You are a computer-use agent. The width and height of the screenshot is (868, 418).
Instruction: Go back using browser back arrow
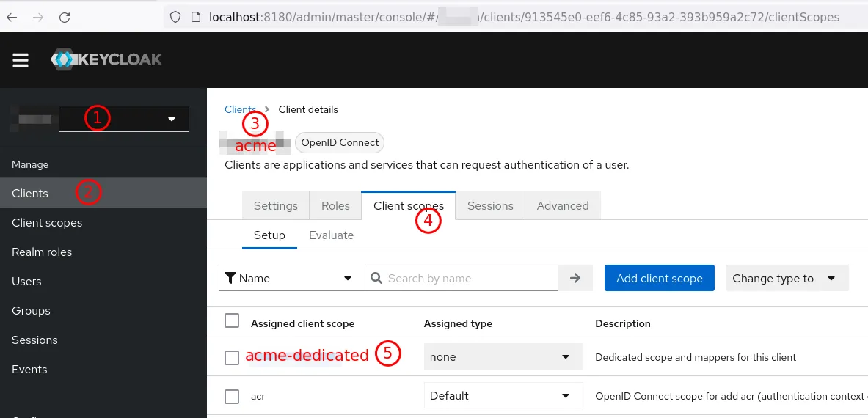pyautogui.click(x=12, y=17)
